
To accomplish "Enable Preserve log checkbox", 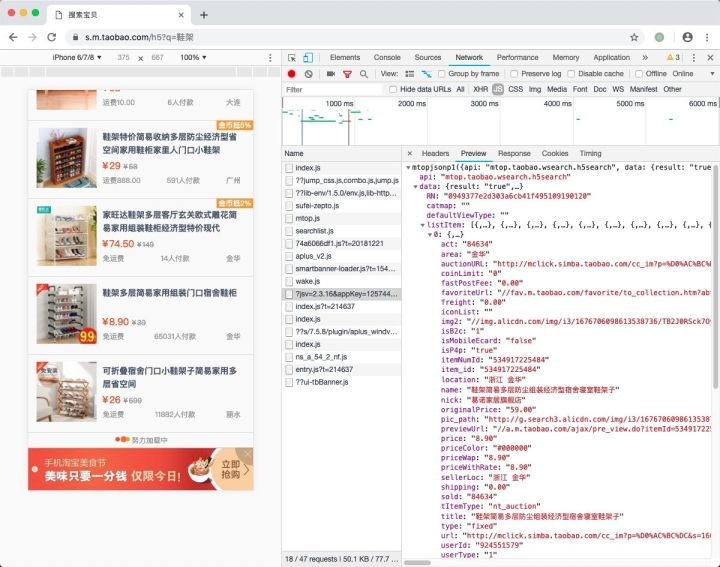I will 514,74.
